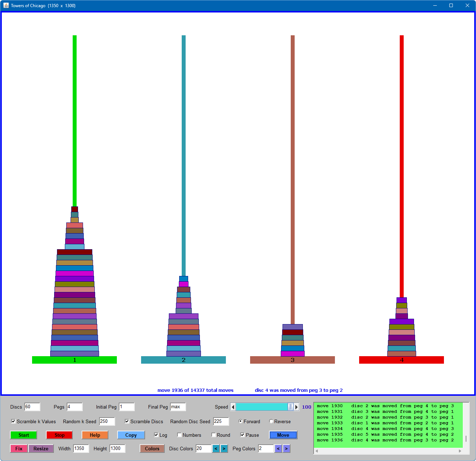Click the Peg Colors decrease arrow
The height and width of the screenshot is (461, 476).
coord(278,449)
